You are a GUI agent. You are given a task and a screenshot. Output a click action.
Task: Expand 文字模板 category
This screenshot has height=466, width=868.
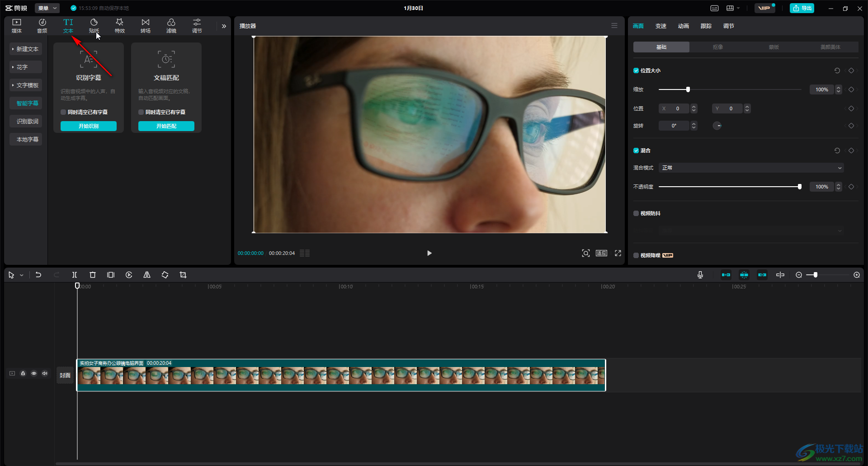(x=26, y=85)
